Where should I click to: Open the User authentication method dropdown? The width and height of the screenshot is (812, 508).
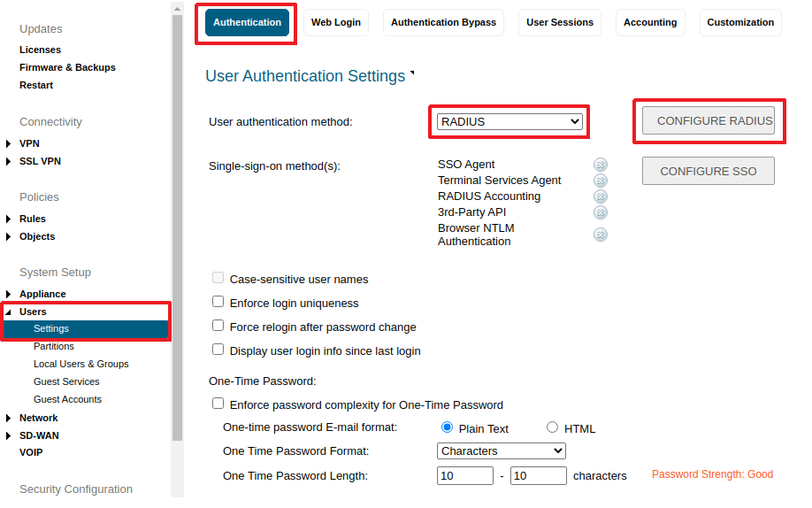[509, 121]
